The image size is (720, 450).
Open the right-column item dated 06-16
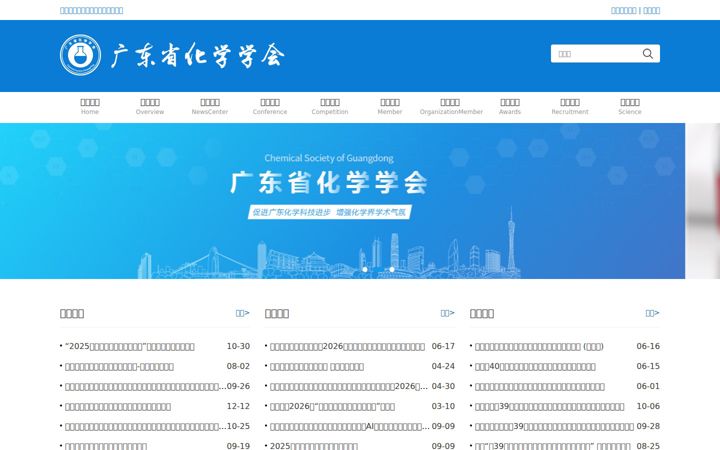pyautogui.click(x=539, y=346)
